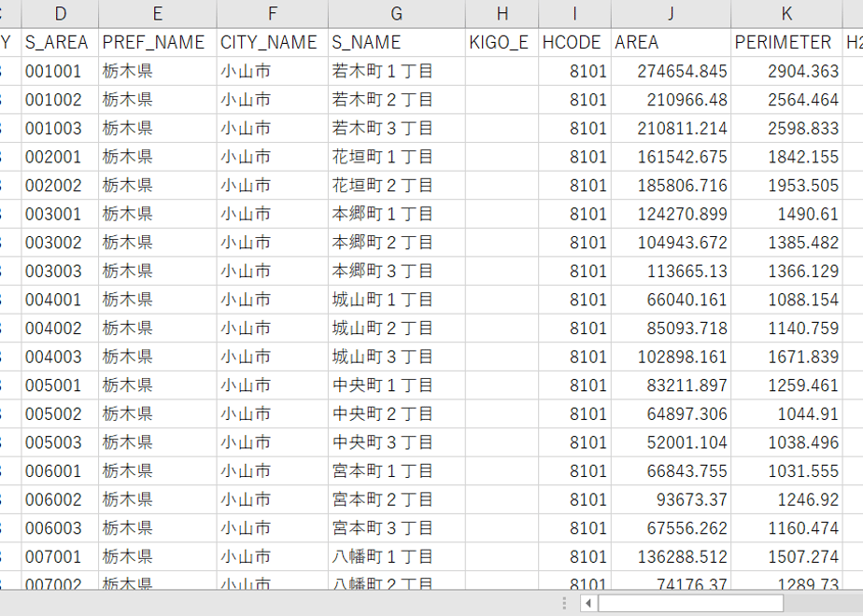This screenshot has height=616, width=863.
Task: Select cell 城山町１丁目
Action: [x=397, y=300]
